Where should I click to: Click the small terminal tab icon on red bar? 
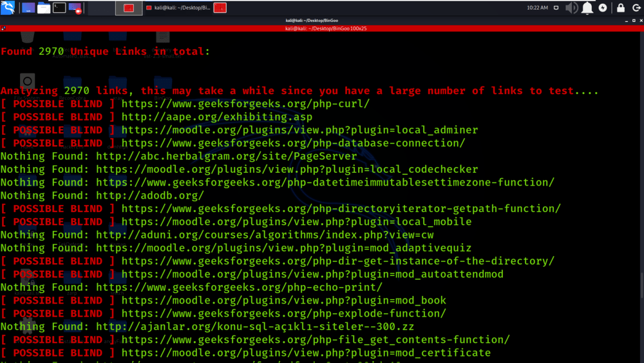click(3, 28)
